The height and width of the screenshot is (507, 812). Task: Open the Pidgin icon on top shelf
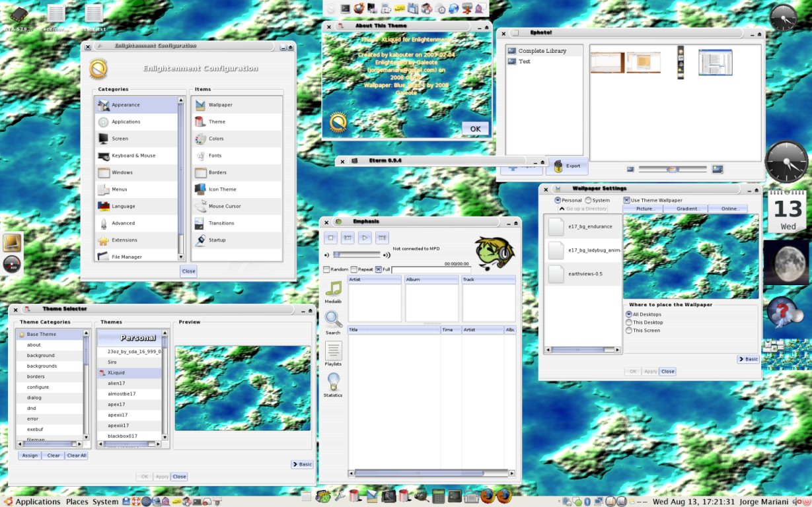(x=481, y=9)
